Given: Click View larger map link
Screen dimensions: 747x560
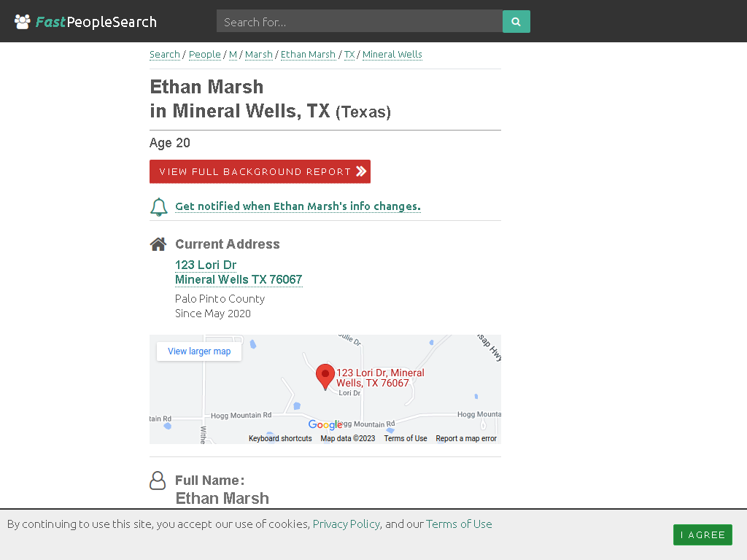Looking at the screenshot, I should 199,351.
